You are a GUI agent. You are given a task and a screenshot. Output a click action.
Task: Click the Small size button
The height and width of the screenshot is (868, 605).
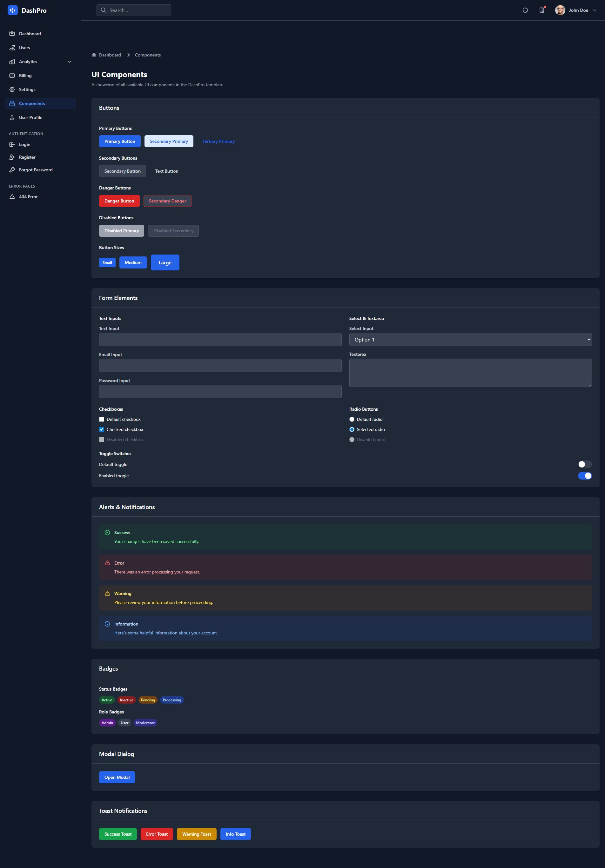click(x=107, y=263)
